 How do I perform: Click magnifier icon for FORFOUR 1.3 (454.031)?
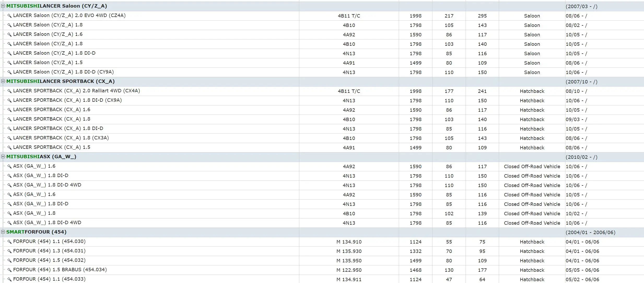click(x=9, y=251)
